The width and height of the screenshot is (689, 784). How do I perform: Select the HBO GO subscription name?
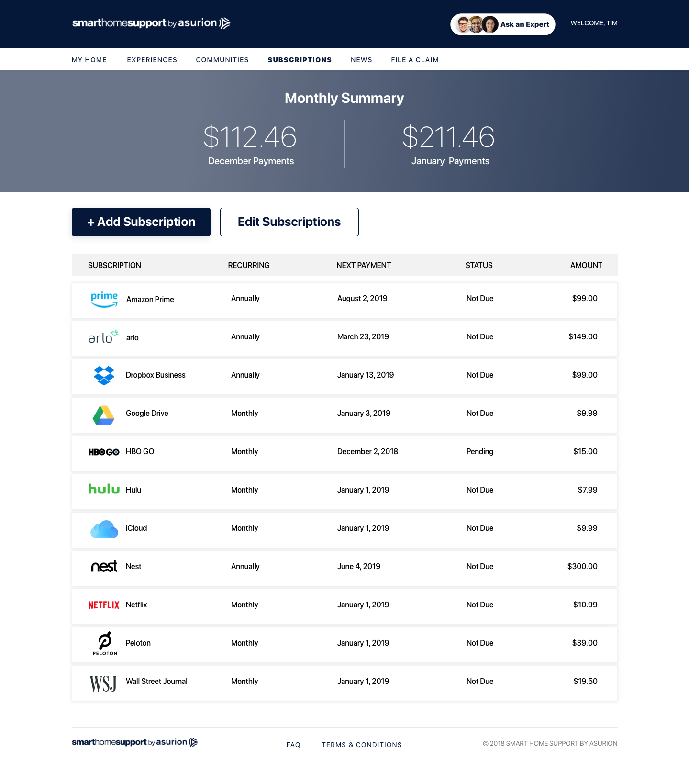coord(140,451)
